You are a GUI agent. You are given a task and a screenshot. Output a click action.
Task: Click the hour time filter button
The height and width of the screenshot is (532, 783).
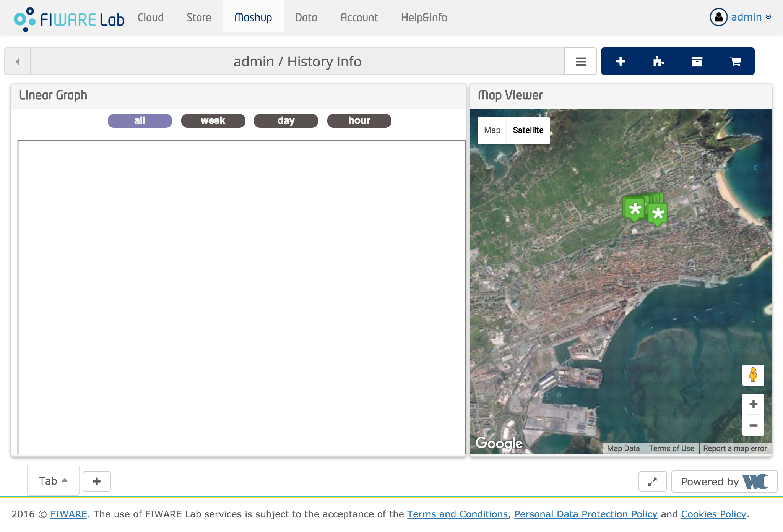coord(359,120)
